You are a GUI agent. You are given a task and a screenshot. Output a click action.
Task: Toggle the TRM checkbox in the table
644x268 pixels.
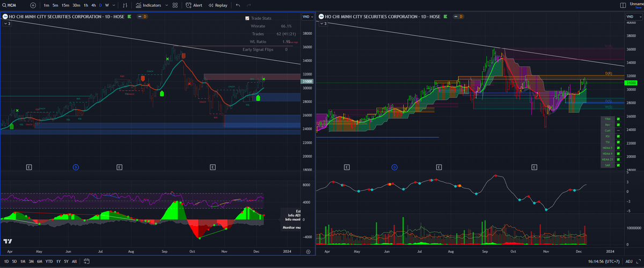[x=618, y=119]
